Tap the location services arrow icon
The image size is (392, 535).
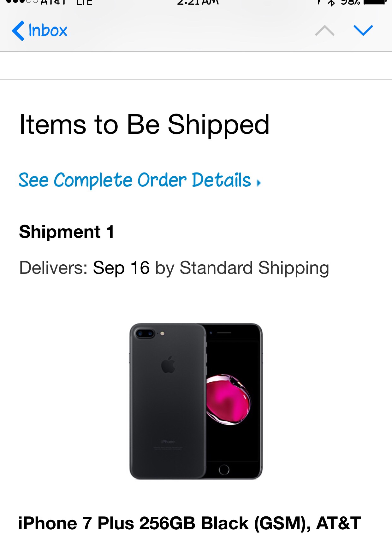tap(318, 2)
